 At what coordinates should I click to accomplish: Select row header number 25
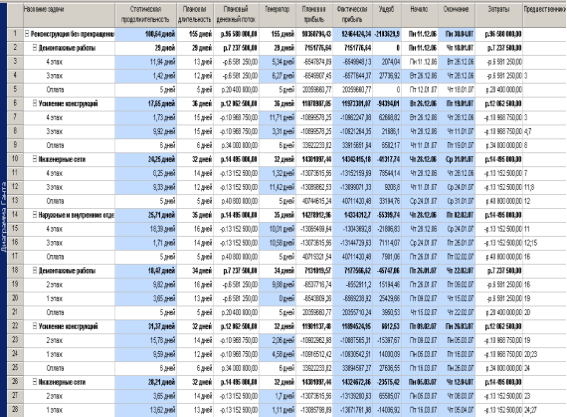(15, 368)
